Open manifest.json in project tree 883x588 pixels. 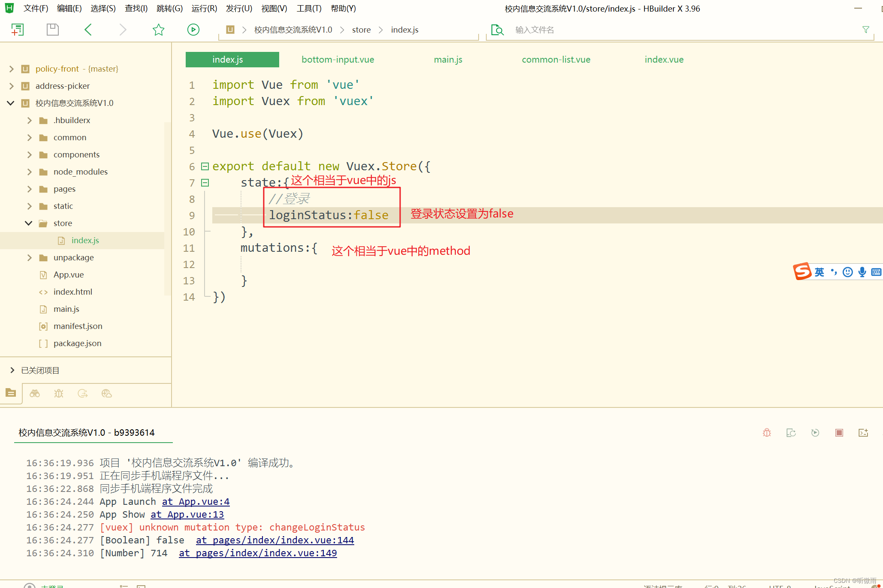pos(78,326)
